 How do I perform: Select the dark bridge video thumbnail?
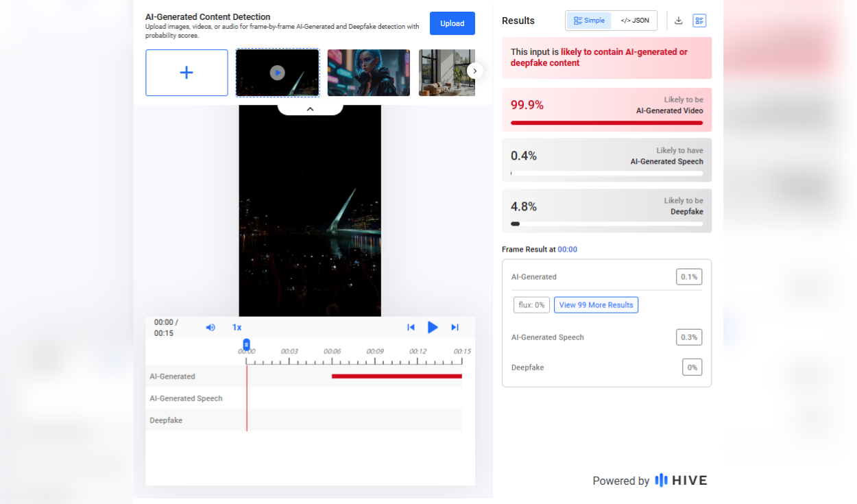click(277, 73)
